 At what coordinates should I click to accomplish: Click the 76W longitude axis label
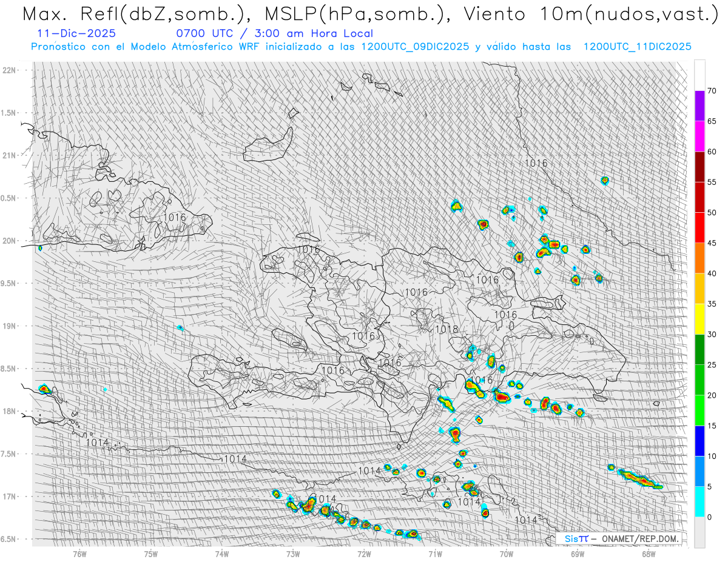pyautogui.click(x=79, y=554)
